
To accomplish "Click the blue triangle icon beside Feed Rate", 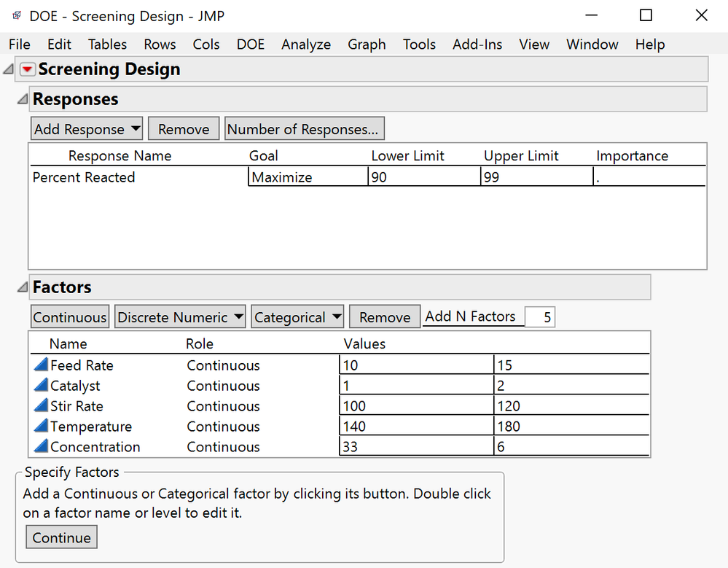I will 42,365.
